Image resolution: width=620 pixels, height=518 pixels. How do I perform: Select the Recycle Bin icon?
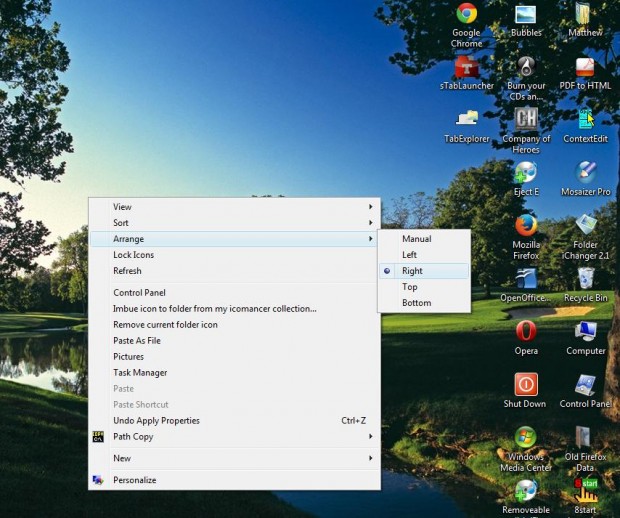pos(586,279)
